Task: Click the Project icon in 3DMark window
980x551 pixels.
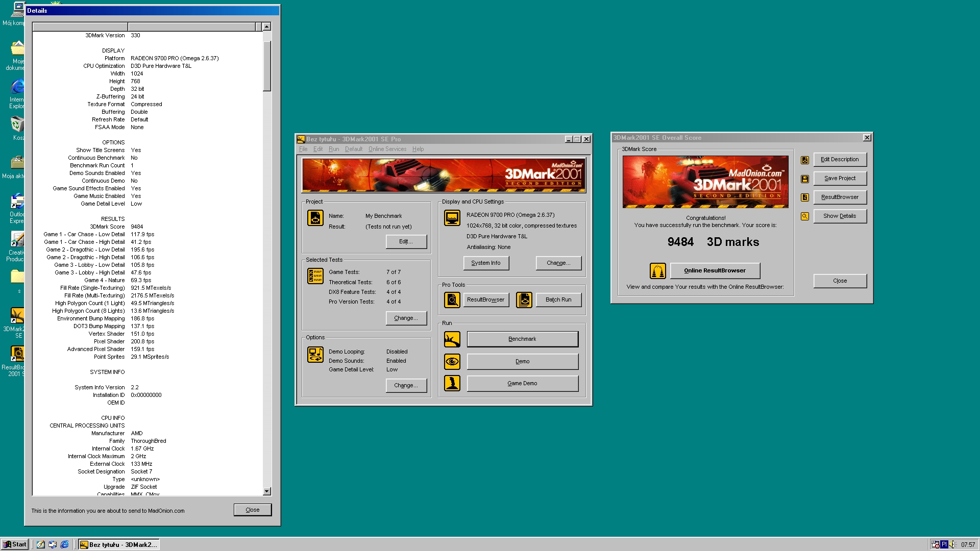Action: point(315,218)
